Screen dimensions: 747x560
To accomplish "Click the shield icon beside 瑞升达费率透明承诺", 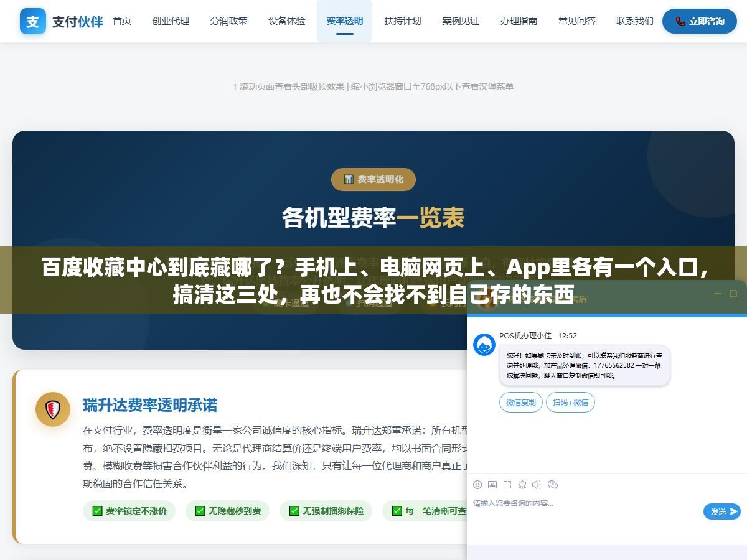I will 53,409.
